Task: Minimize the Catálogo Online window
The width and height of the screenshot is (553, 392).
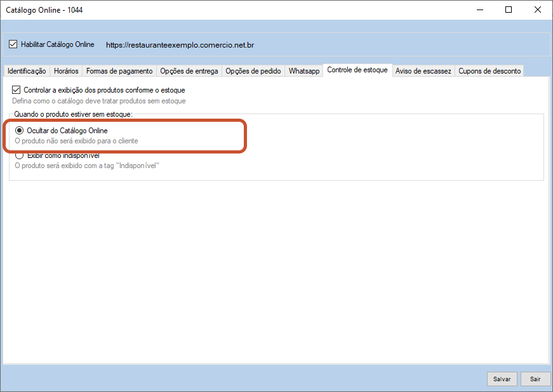Action: (x=480, y=10)
